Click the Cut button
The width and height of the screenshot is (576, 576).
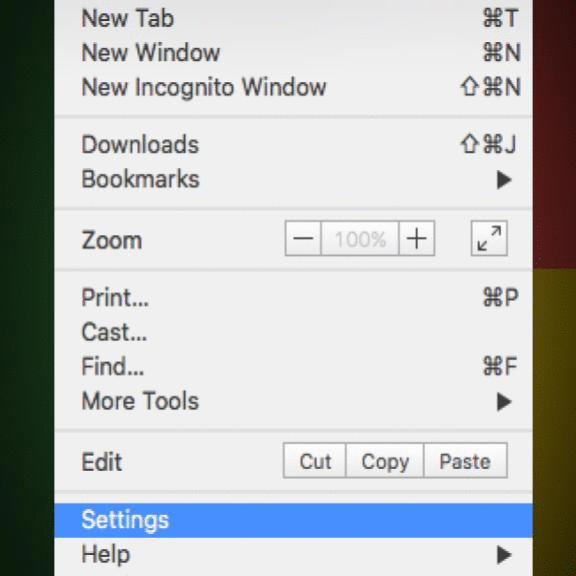pyautogui.click(x=315, y=461)
